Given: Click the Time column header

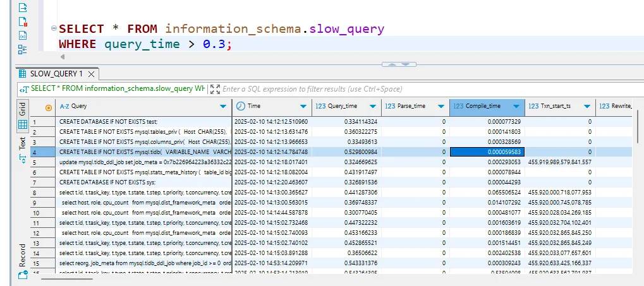Looking at the screenshot, I should click(x=253, y=106).
